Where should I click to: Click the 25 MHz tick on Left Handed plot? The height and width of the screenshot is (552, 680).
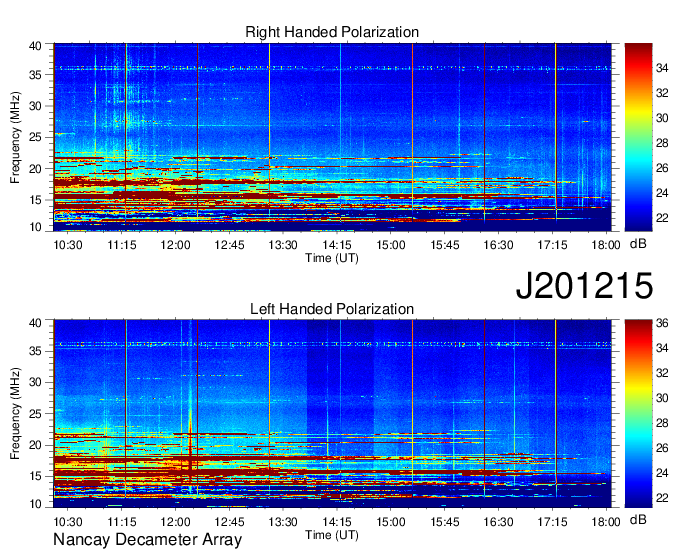tap(36, 414)
